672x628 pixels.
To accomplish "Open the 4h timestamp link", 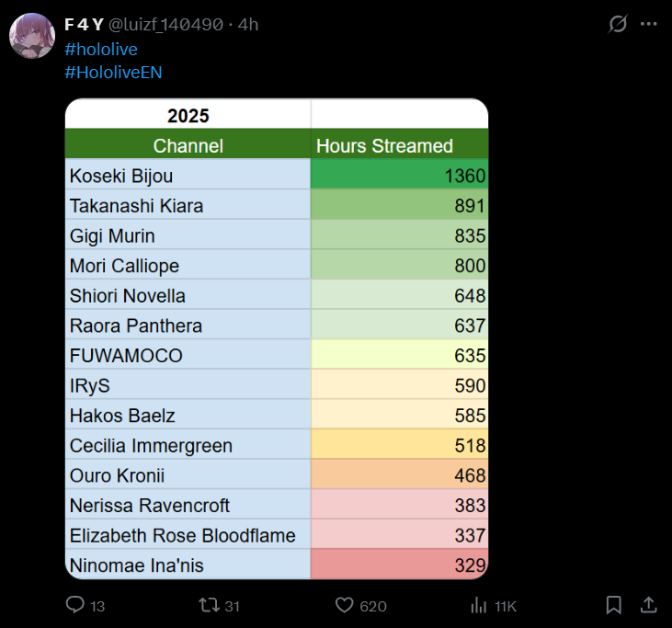I will coord(248,25).
